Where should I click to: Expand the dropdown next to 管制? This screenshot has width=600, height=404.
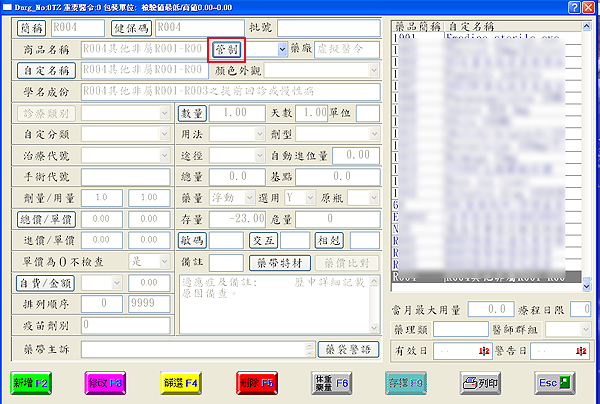click(282, 48)
